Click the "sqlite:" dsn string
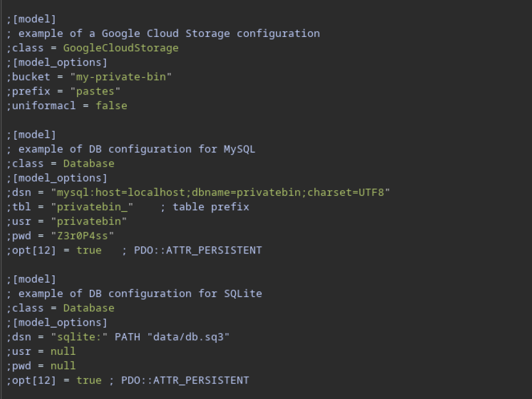532x399 pixels. pos(79,337)
